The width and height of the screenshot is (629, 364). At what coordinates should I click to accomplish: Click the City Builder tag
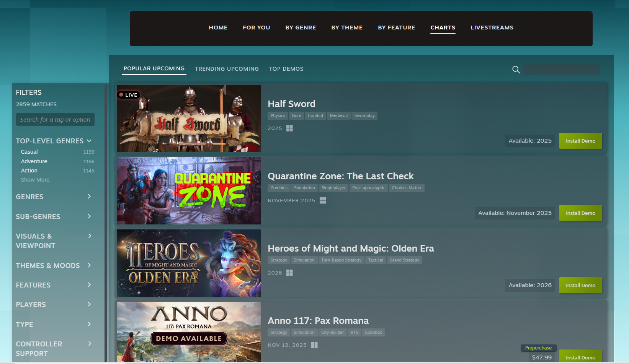332,332
